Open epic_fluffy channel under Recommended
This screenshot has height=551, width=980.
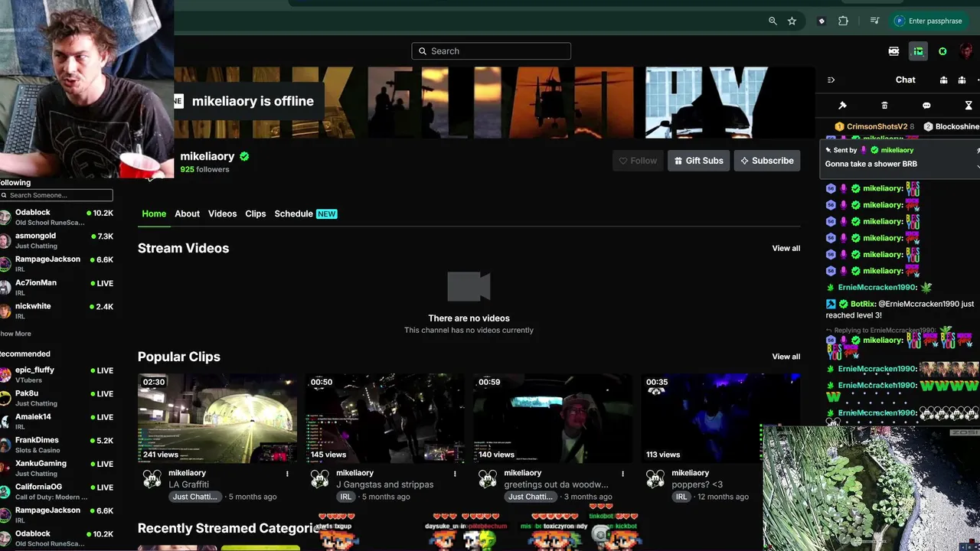tap(57, 374)
